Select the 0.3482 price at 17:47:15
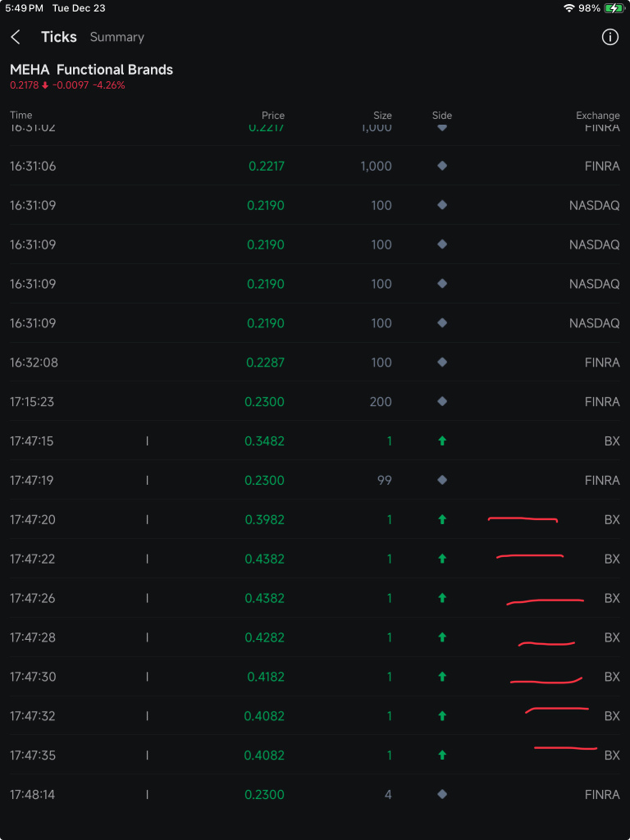 pyautogui.click(x=265, y=441)
